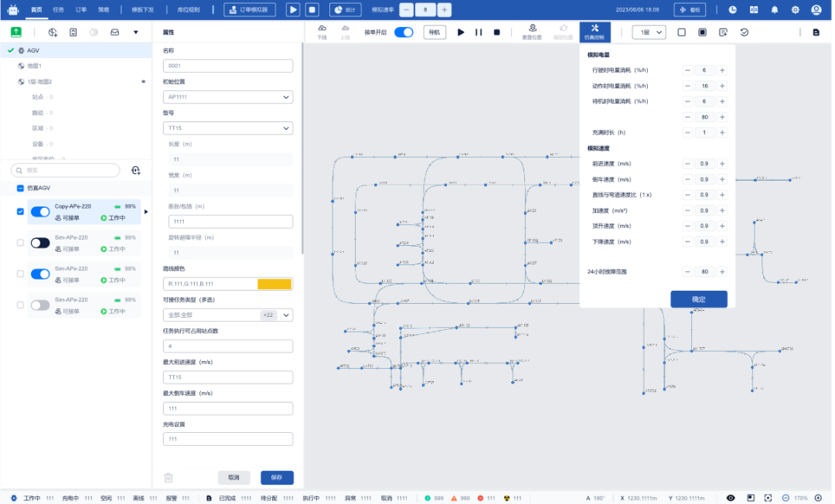Screen dimensions: 835x504
Task: Open settings gear in top bar
Action: pos(796,10)
